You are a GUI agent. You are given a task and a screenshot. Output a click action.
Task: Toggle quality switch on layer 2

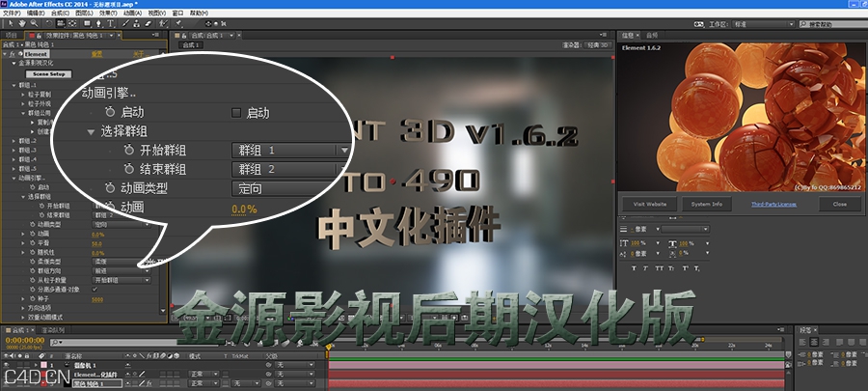[x=143, y=375]
